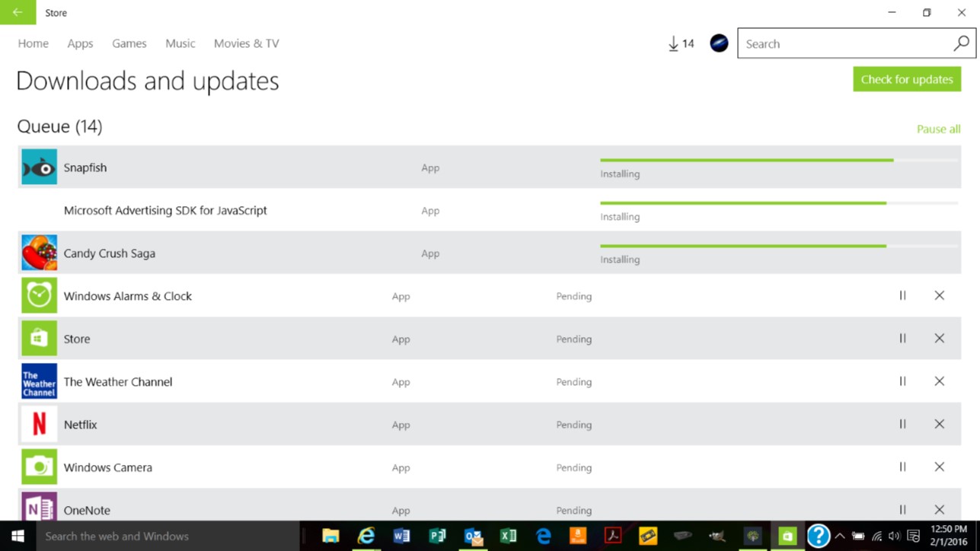Viewport: 980px width, 551px height.
Task: Cancel the Store app download
Action: coord(940,338)
